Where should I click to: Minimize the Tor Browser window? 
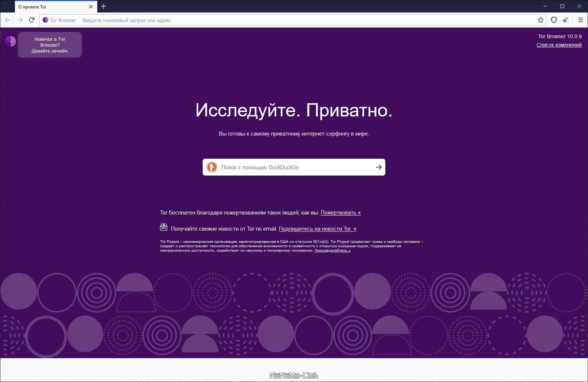pyautogui.click(x=545, y=6)
